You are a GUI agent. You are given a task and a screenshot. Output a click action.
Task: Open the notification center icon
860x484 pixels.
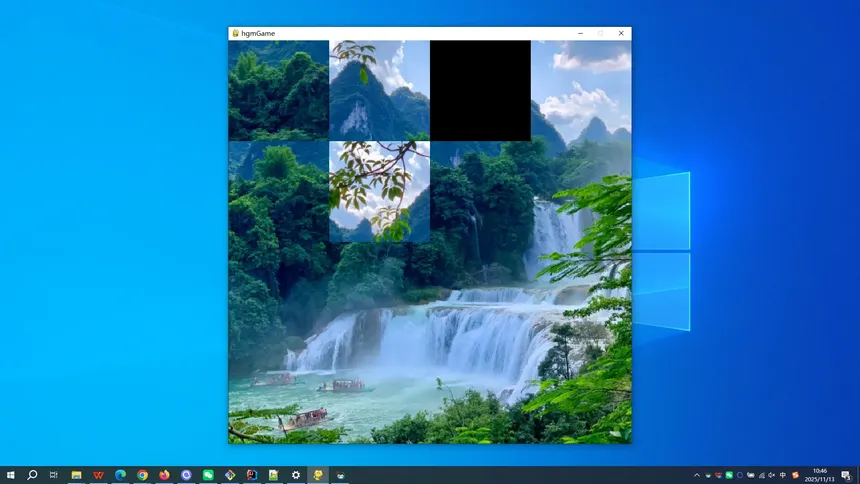coord(846,475)
